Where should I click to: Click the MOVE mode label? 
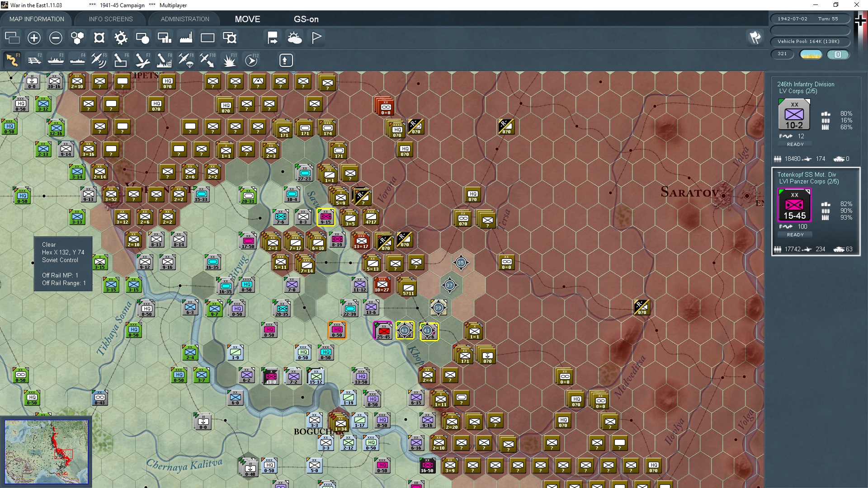(x=247, y=19)
